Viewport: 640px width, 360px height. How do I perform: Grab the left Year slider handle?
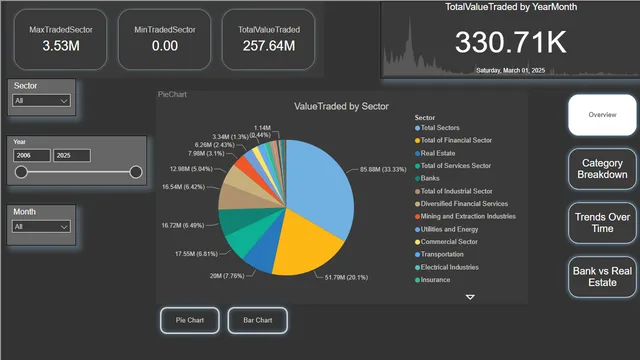point(21,172)
